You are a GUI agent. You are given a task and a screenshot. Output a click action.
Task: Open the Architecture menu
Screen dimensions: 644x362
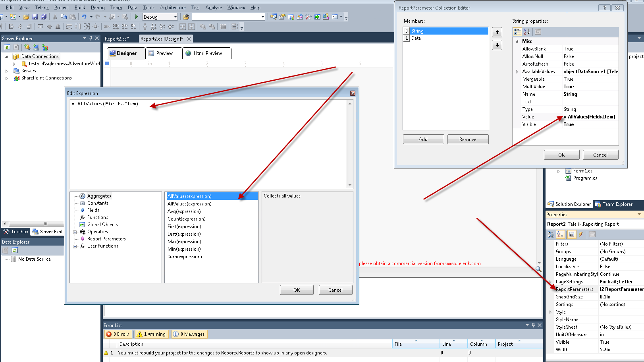click(x=173, y=8)
